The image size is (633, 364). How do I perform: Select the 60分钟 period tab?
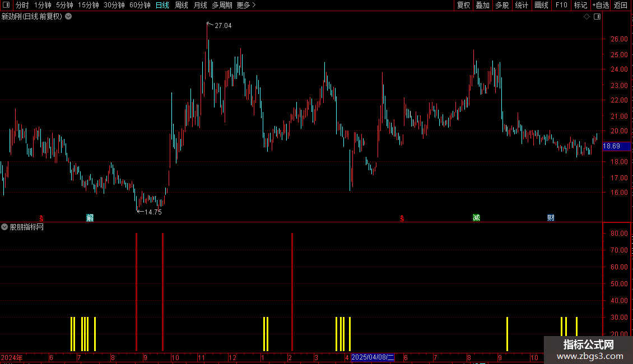coord(139,5)
